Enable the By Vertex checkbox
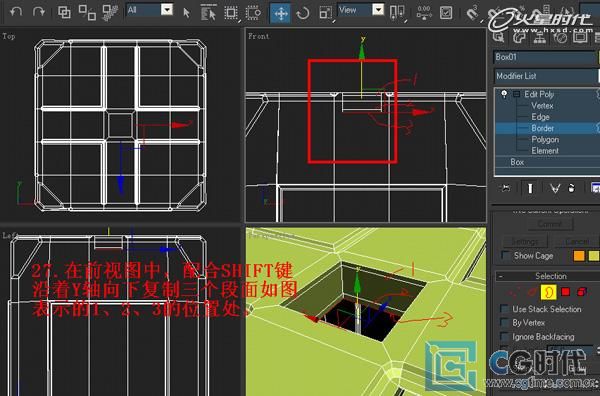Screen dimensions: 600x396 (505, 323)
